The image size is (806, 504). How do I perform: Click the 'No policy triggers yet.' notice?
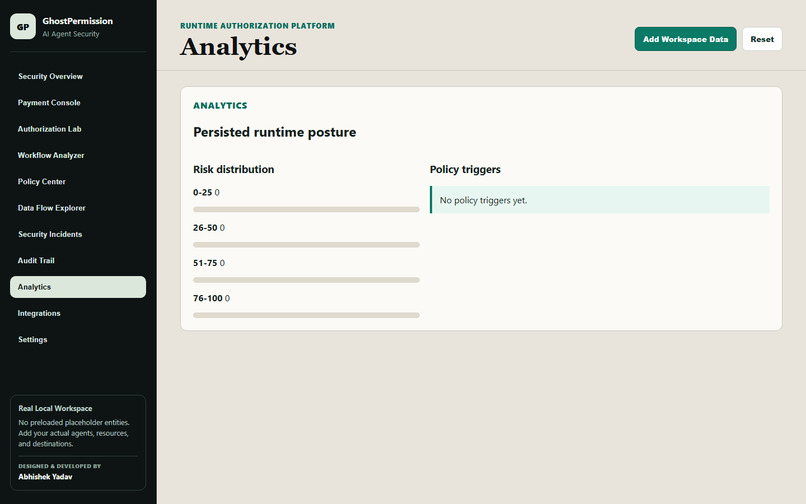point(599,200)
